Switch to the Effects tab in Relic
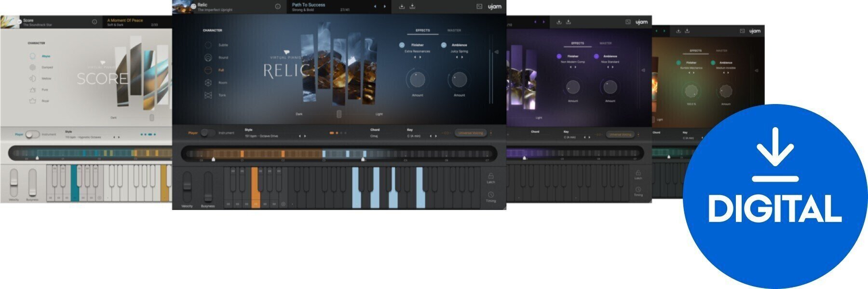The height and width of the screenshot is (289, 868). pos(423,30)
